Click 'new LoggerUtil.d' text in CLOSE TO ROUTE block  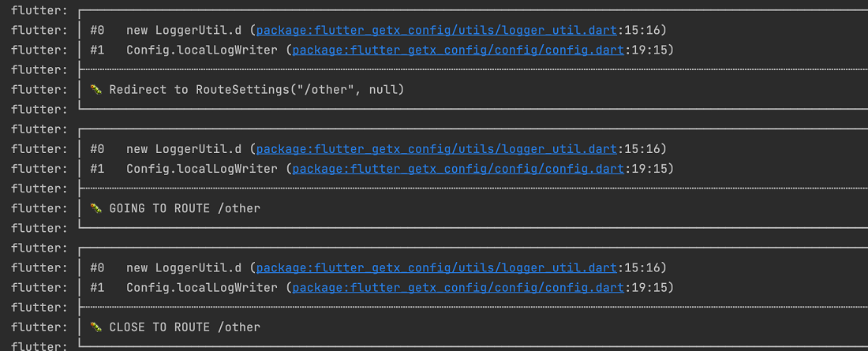(184, 268)
